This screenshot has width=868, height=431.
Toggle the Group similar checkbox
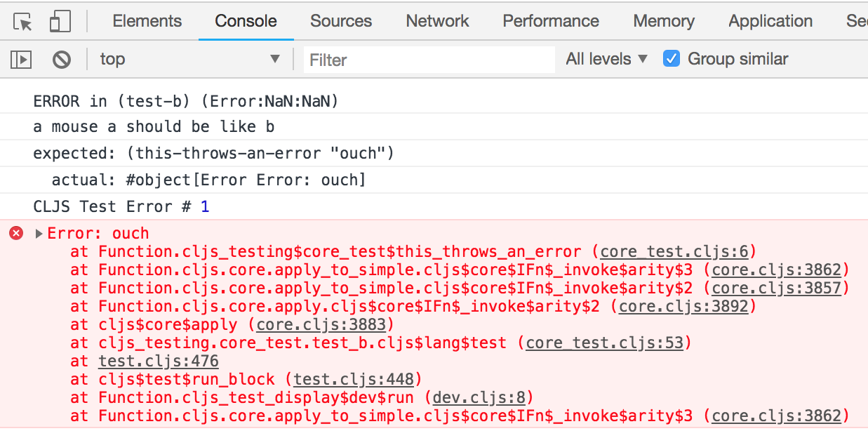672,59
